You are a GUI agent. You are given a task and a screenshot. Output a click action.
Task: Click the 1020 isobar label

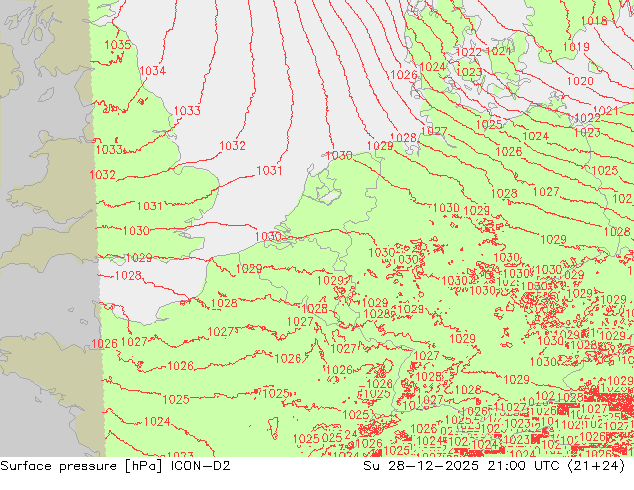(x=580, y=81)
